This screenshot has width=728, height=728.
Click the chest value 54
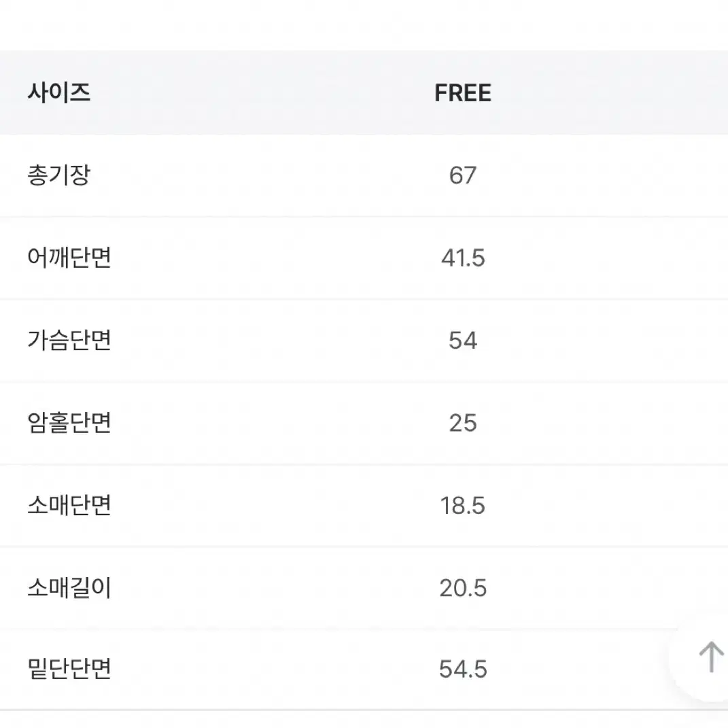[x=462, y=341]
